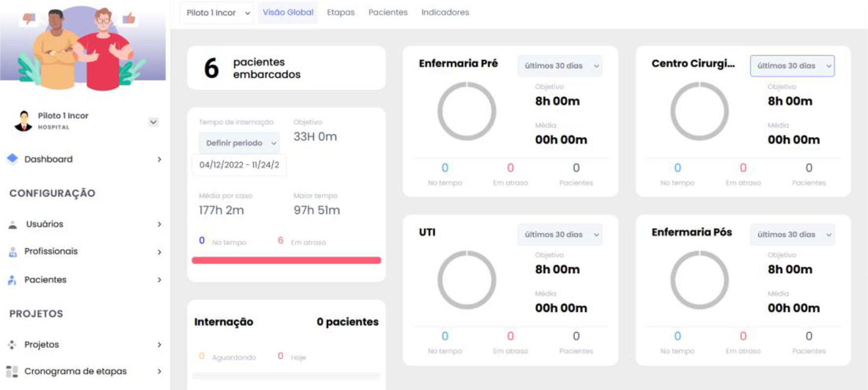The width and height of the screenshot is (868, 390).
Task: Open the Definir período dropdown
Action: tap(239, 143)
